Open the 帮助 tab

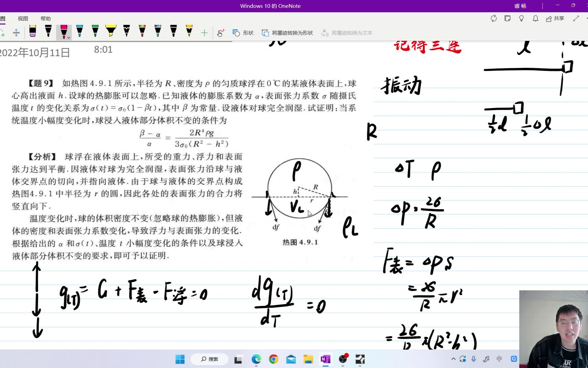point(46,18)
